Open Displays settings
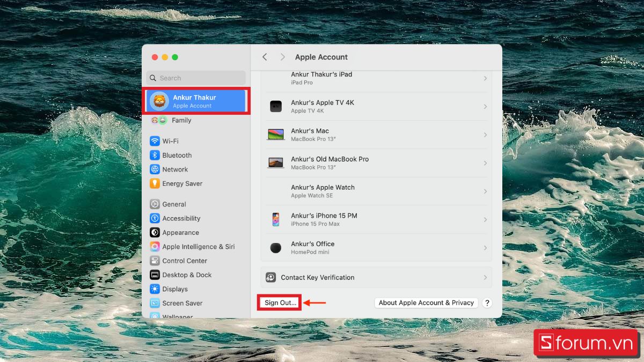The image size is (644, 362). [174, 289]
